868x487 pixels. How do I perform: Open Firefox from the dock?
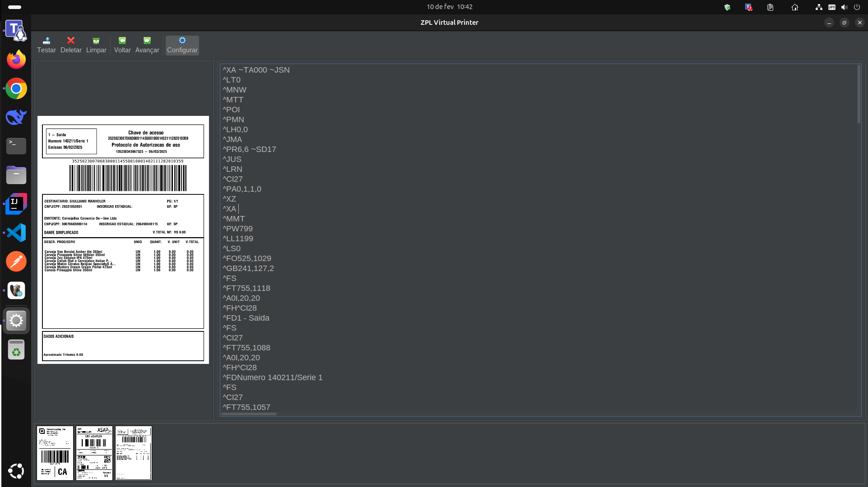tap(16, 60)
